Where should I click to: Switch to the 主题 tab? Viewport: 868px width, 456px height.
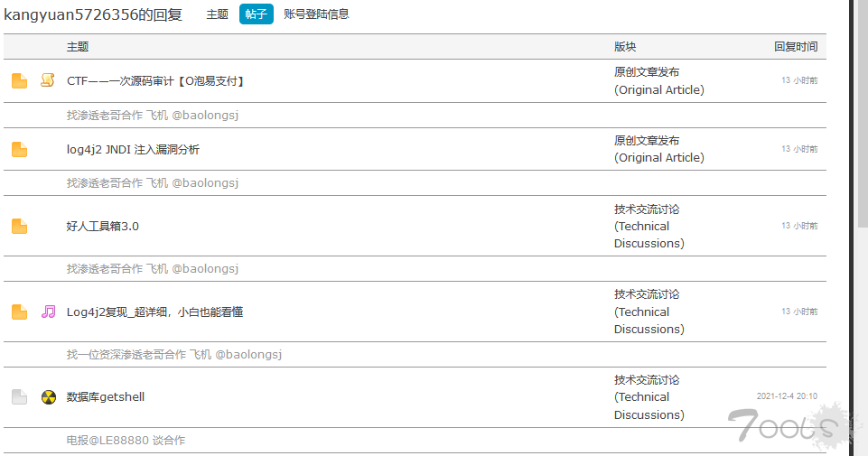[x=217, y=14]
